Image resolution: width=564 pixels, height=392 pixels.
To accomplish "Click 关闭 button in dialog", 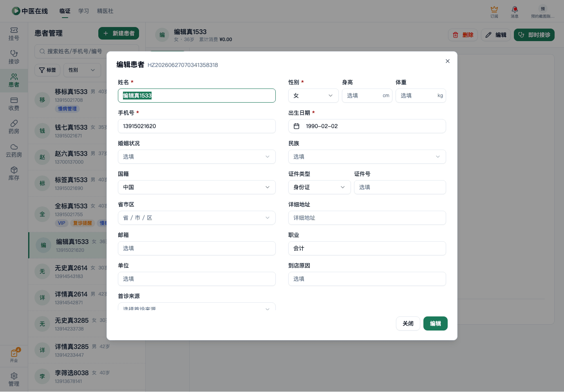I will click(408, 323).
